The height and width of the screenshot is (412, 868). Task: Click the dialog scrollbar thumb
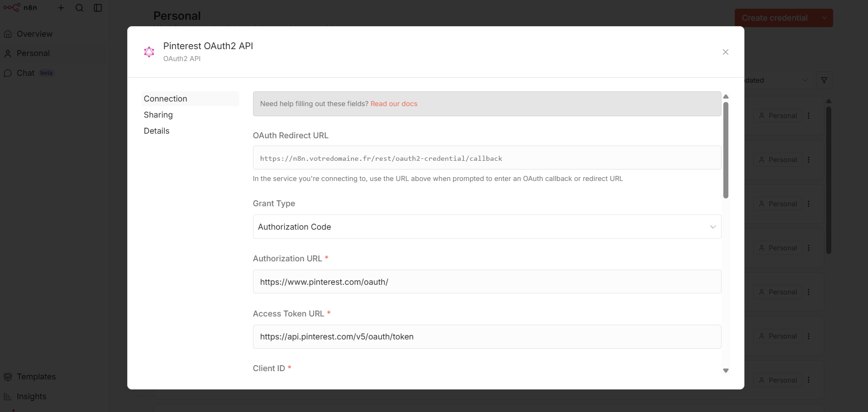pos(726,150)
